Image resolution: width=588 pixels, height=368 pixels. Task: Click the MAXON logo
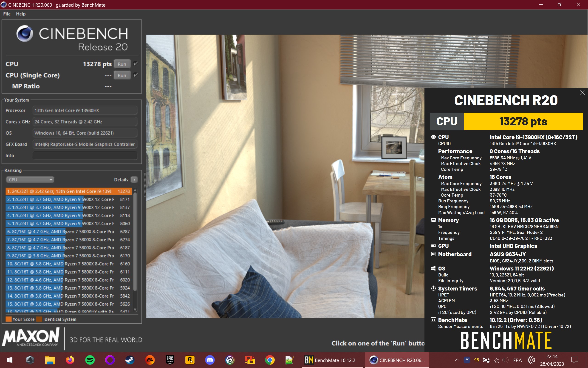click(x=31, y=337)
